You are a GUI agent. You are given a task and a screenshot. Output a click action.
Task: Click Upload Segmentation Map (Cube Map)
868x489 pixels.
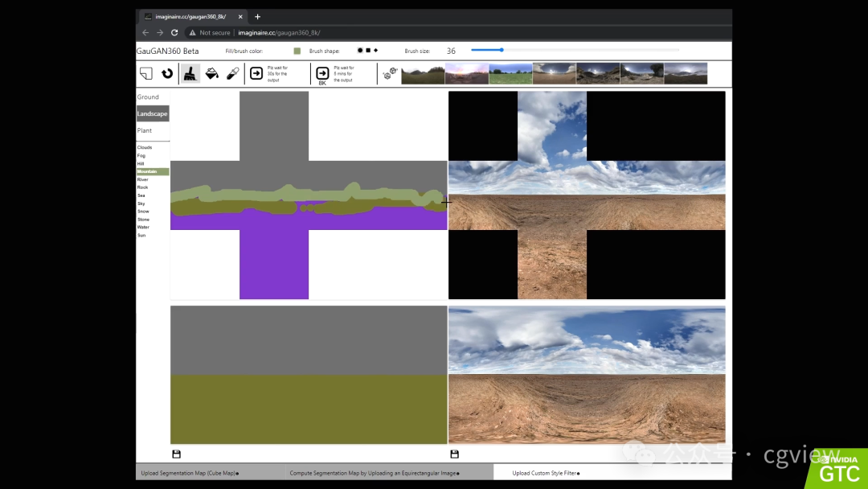tap(190, 473)
